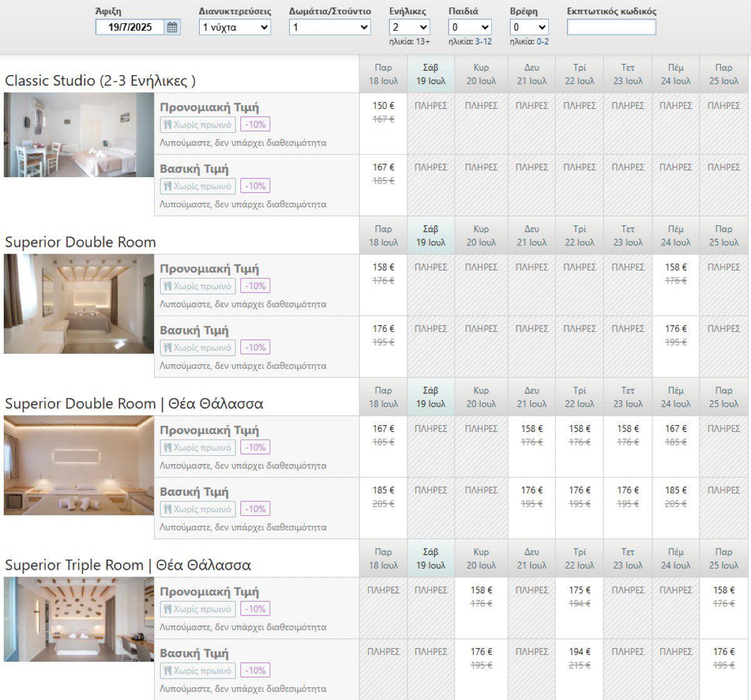Click the Superior Triple Room | Θέα Θάλασσα title

pyautogui.click(x=128, y=565)
